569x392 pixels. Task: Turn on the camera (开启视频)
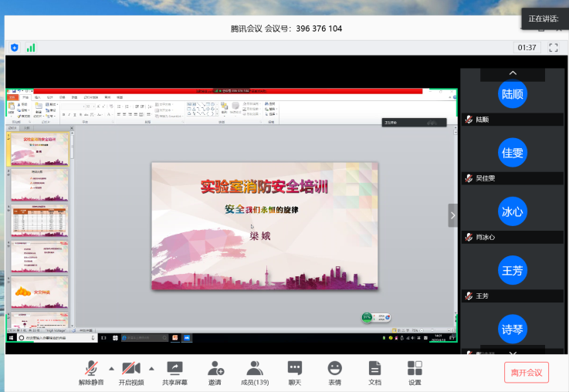(x=130, y=372)
